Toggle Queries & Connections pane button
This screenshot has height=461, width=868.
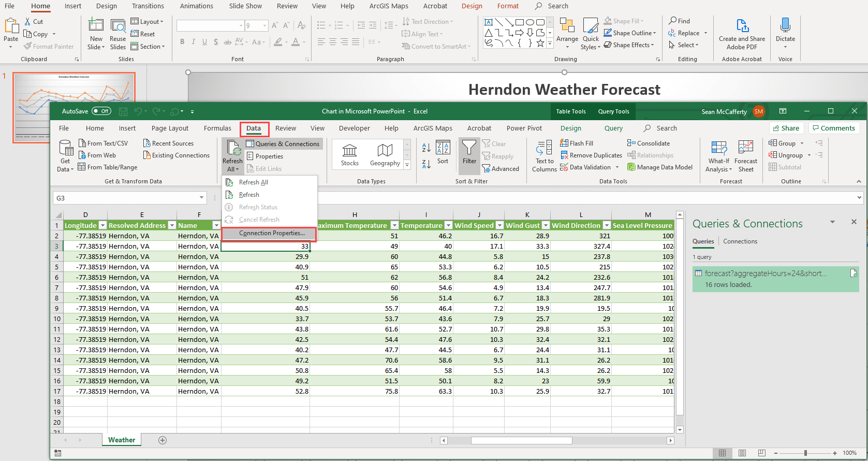coord(283,144)
